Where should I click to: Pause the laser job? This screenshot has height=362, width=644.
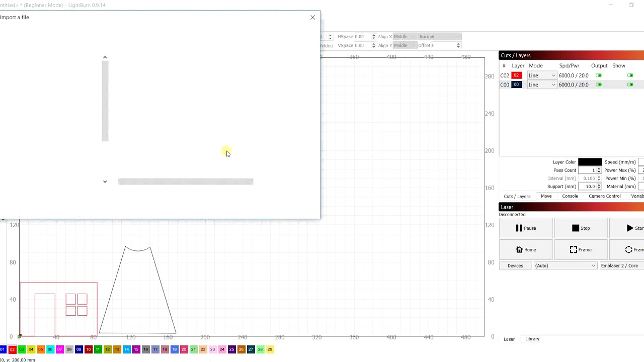click(526, 228)
